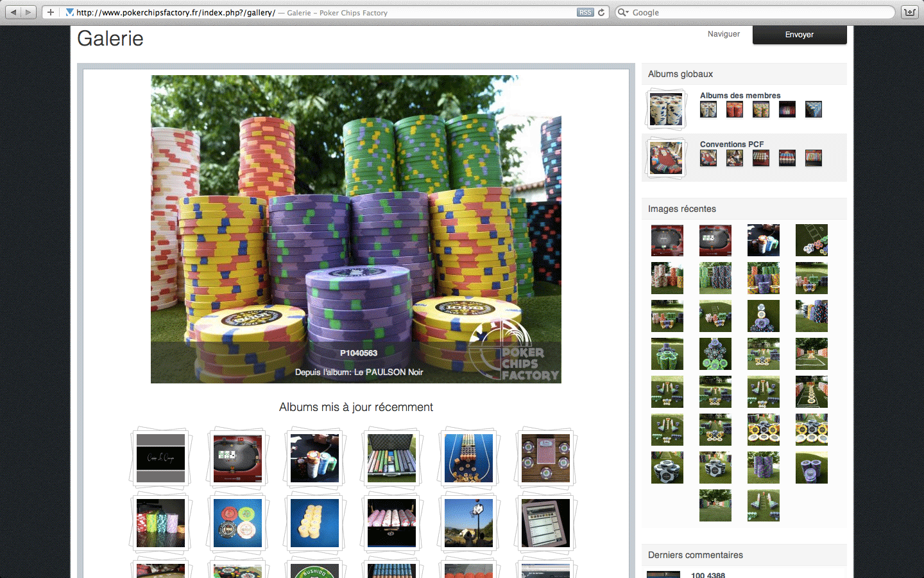Viewport: 924px width, 578px height.
Task: Open the tablet device album thumbnail
Action: tap(545, 523)
